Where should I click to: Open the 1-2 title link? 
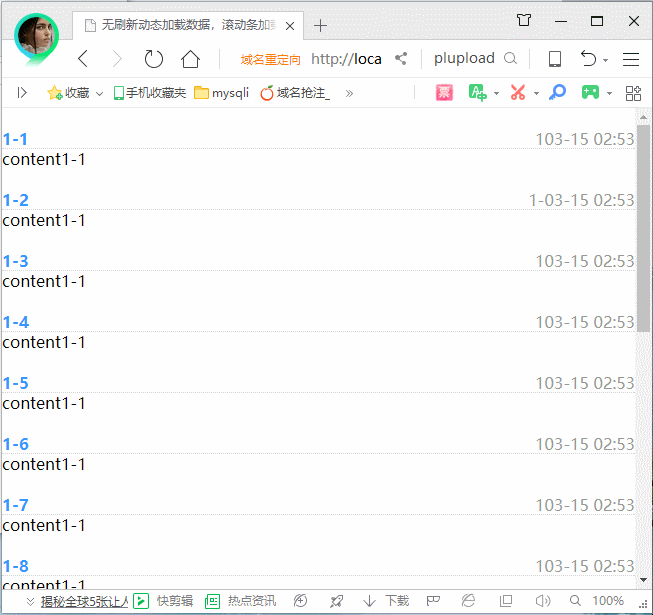[15, 200]
